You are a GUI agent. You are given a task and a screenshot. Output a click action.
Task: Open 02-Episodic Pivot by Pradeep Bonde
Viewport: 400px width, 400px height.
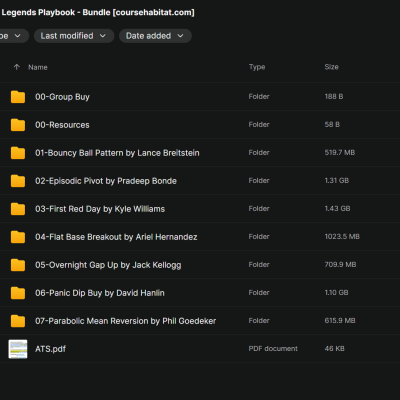coord(106,181)
